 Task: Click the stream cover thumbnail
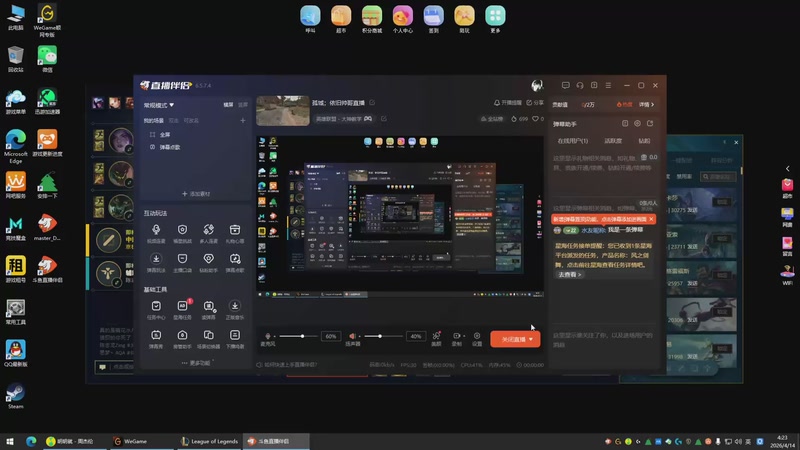pos(283,111)
